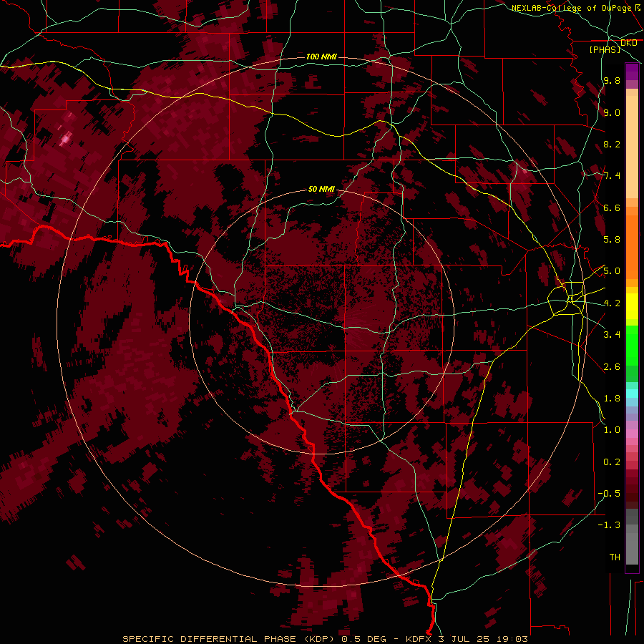
Task: Click the 6.6 scale value
Action: point(612,208)
